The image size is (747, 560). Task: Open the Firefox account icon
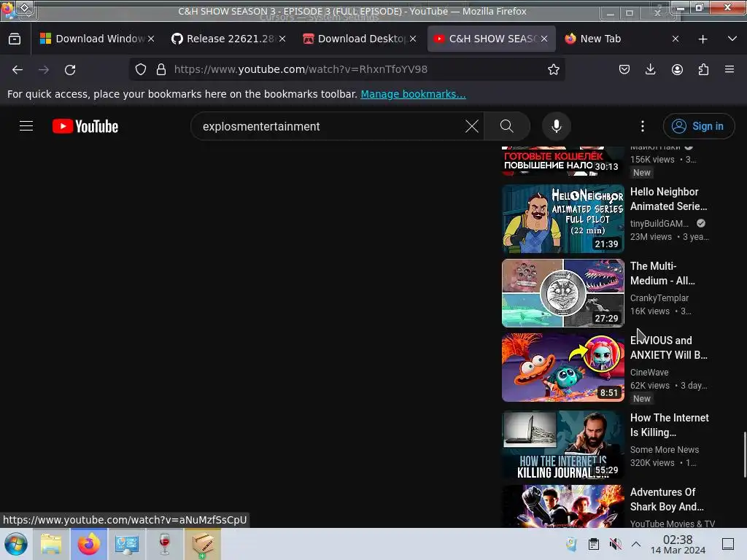tap(677, 69)
